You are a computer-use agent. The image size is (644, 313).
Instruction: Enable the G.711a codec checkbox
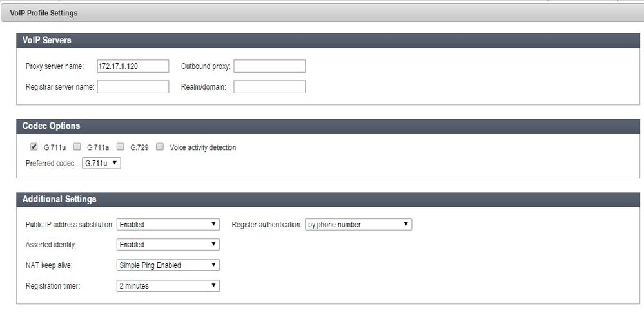point(77,147)
